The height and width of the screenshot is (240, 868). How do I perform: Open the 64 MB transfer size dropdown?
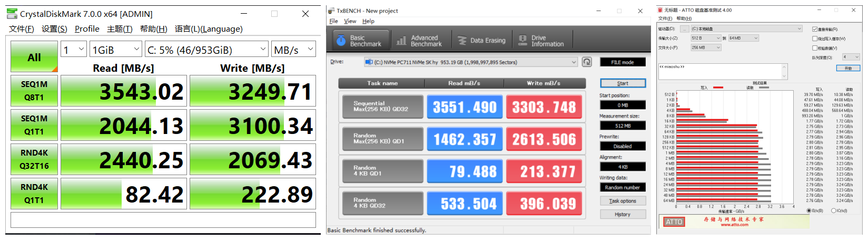pyautogui.click(x=744, y=38)
